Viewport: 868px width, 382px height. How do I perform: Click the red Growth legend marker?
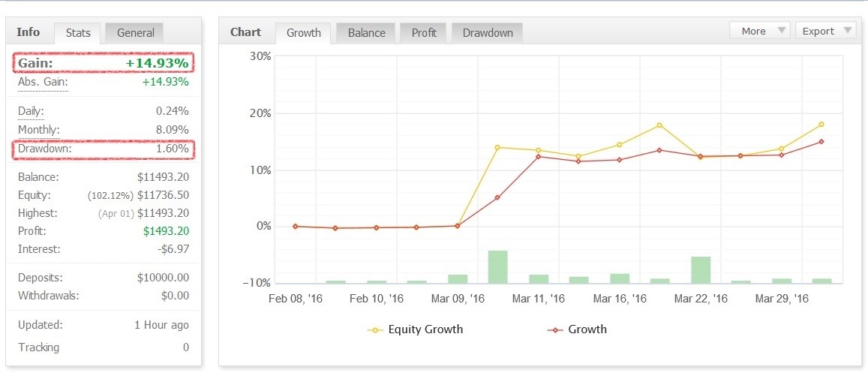[x=555, y=329]
